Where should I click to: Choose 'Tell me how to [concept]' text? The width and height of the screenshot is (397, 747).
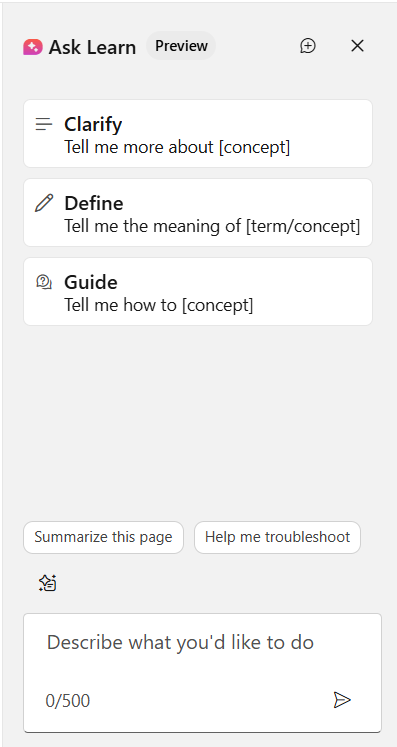pyautogui.click(x=159, y=305)
